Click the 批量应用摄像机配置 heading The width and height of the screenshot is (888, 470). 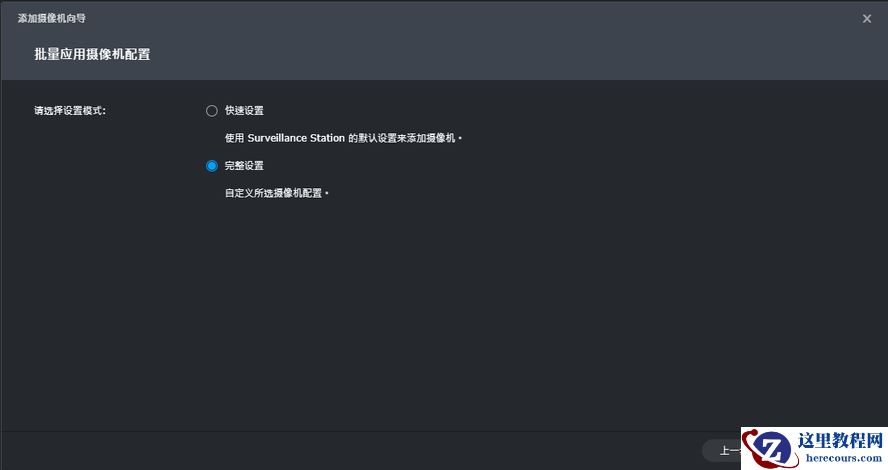click(92, 54)
